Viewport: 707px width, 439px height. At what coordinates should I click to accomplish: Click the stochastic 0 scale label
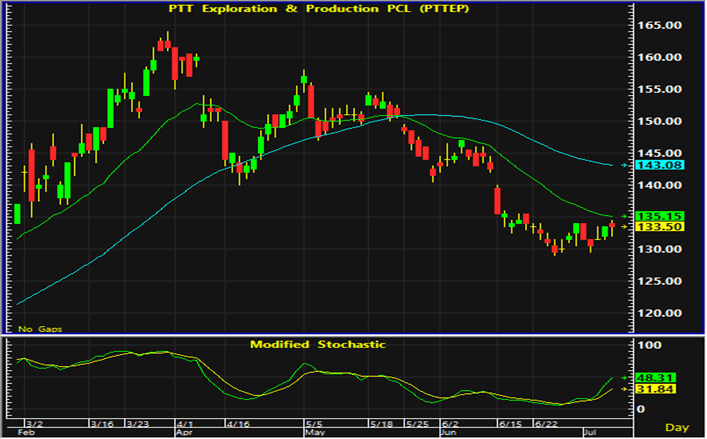coord(641,409)
